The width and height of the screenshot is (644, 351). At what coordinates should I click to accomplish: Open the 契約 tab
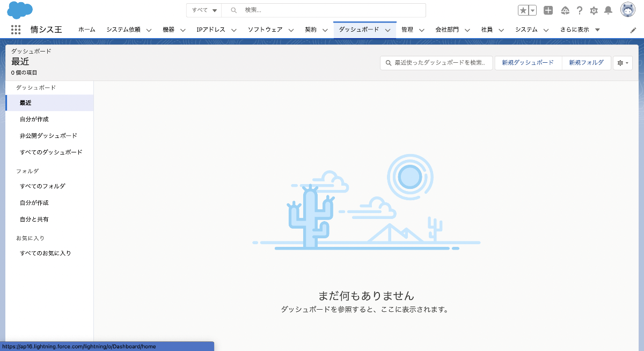coord(311,30)
